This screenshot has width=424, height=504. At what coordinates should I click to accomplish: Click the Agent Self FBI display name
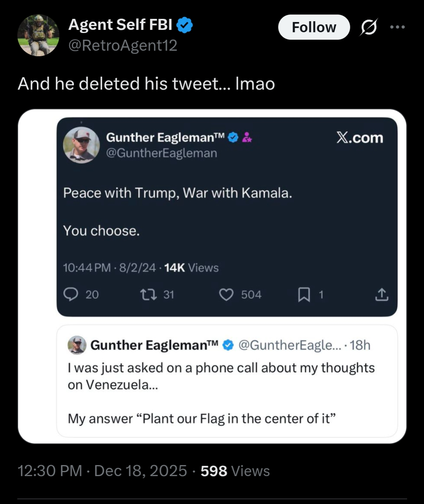(x=120, y=25)
